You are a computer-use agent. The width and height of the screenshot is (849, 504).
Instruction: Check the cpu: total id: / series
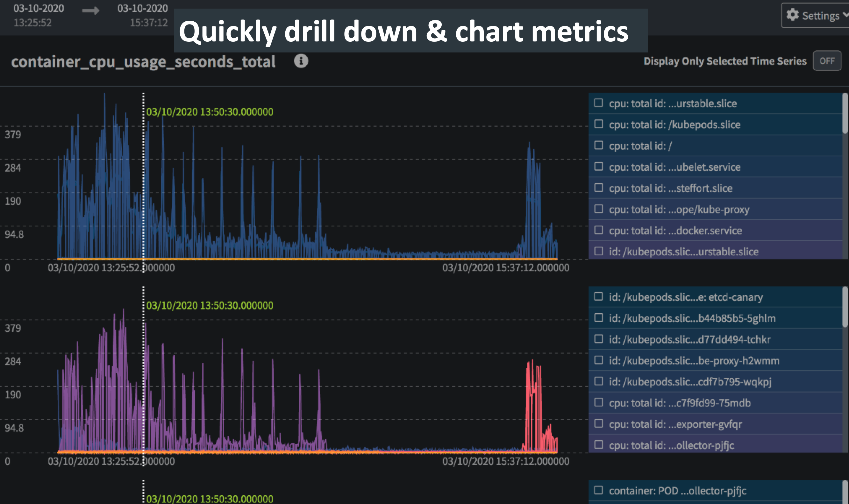click(x=599, y=146)
